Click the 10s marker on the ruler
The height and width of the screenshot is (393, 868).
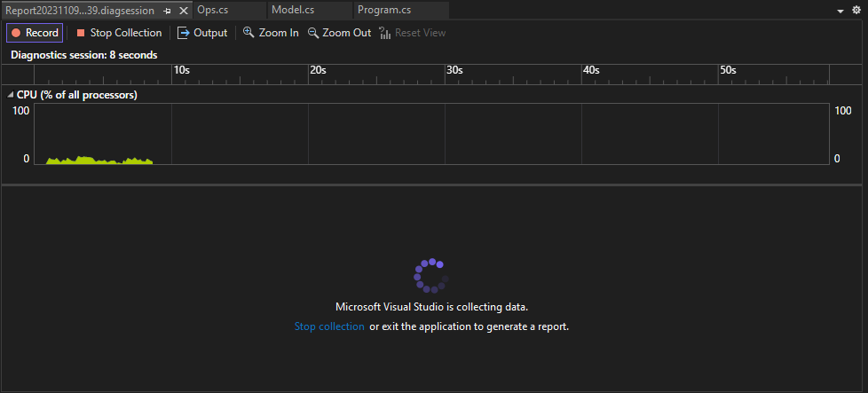(181, 70)
